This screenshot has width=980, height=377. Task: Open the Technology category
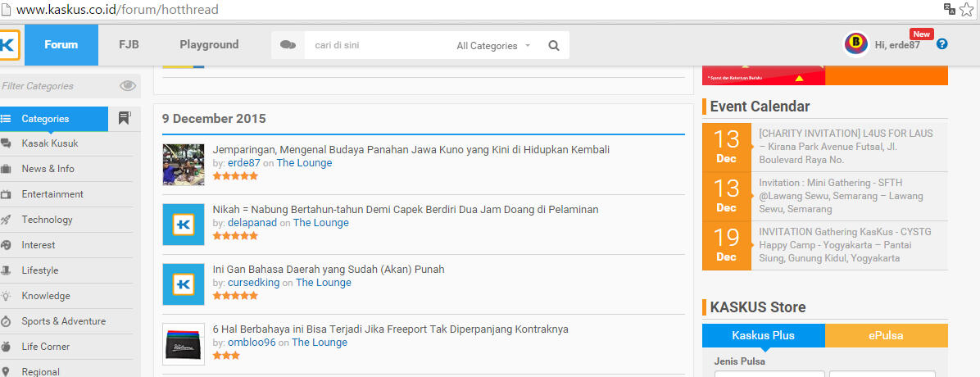[47, 220]
